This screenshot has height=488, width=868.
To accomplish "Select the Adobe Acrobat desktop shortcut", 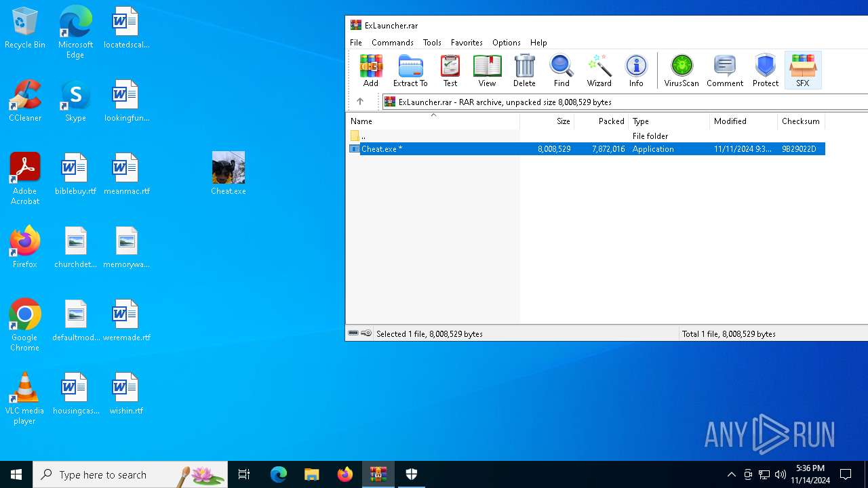I will (25, 179).
